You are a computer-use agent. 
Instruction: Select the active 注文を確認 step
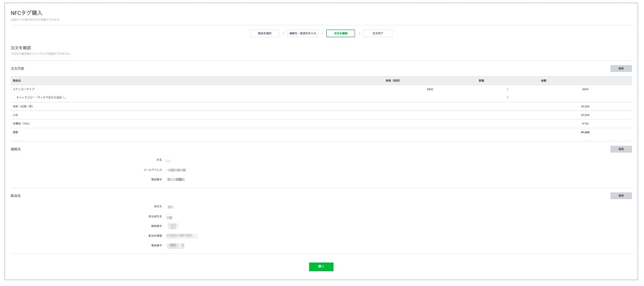341,34
